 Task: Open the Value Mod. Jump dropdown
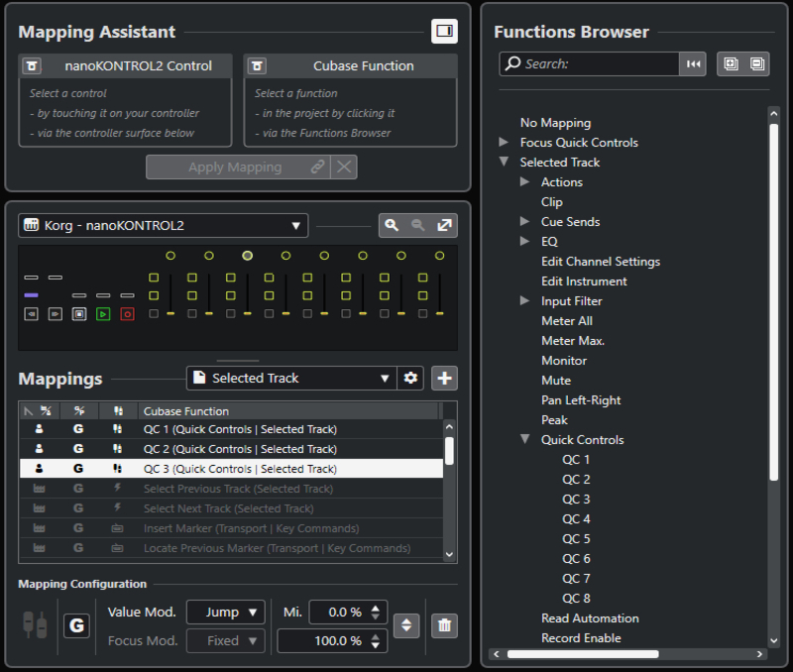(x=226, y=613)
